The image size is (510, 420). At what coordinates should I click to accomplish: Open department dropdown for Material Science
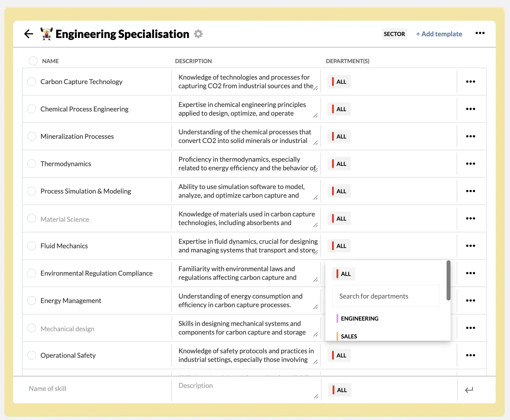point(339,218)
